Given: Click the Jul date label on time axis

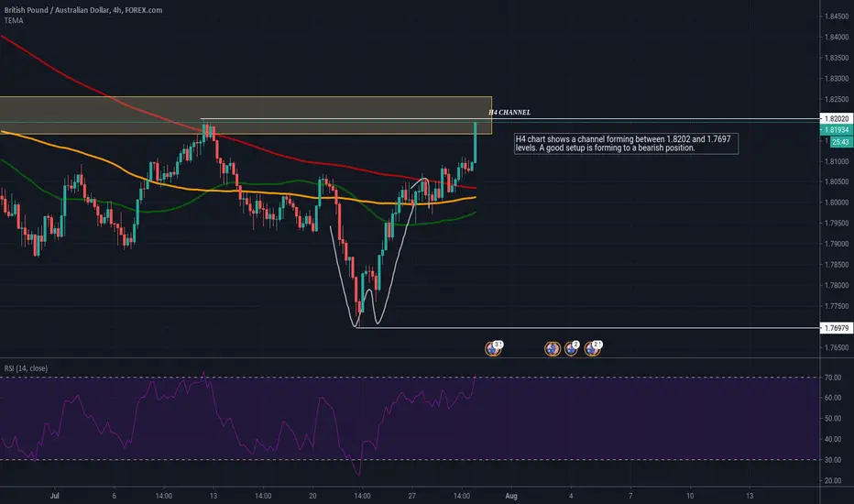Looking at the screenshot, I should coord(54,496).
